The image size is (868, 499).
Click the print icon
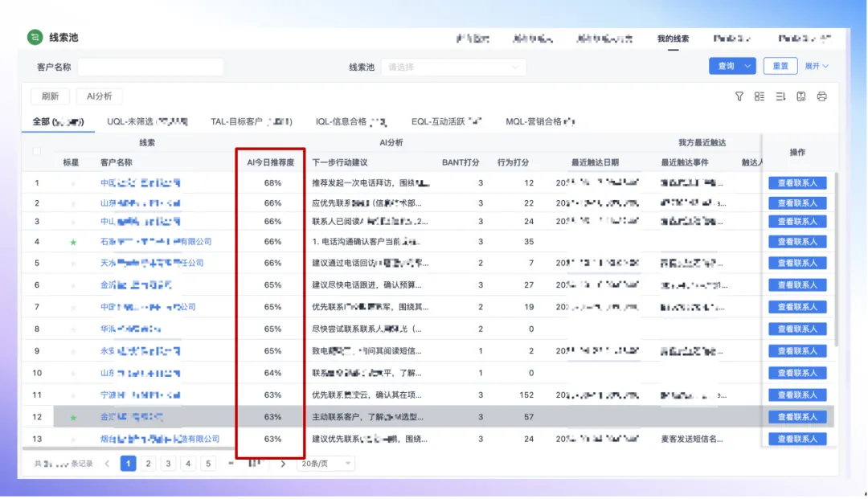click(822, 96)
